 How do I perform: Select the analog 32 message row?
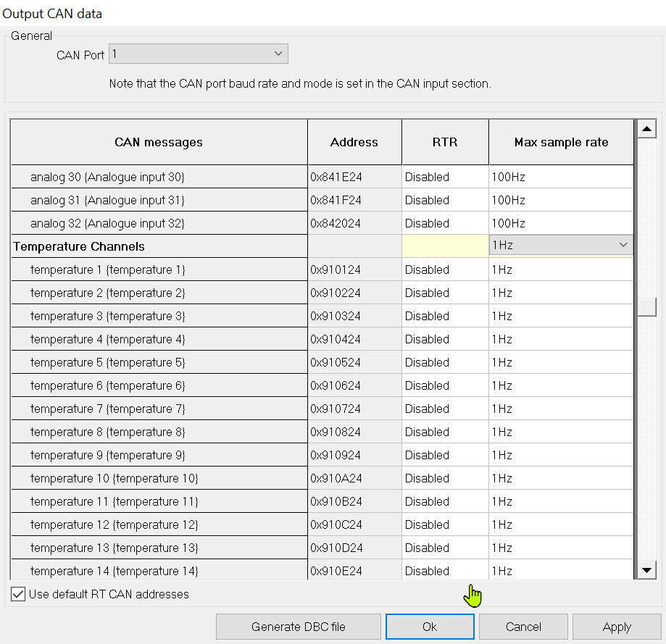pyautogui.click(x=107, y=223)
